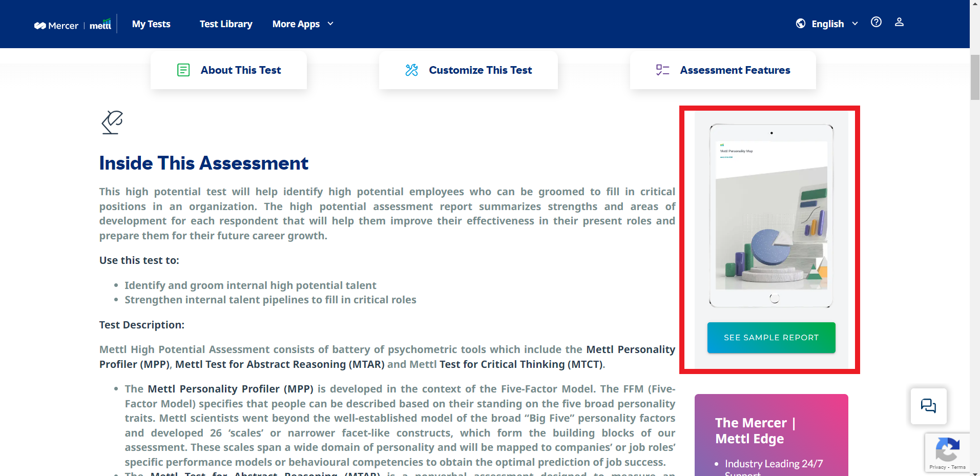
Task: Open the chat support widget
Action: coord(928,406)
